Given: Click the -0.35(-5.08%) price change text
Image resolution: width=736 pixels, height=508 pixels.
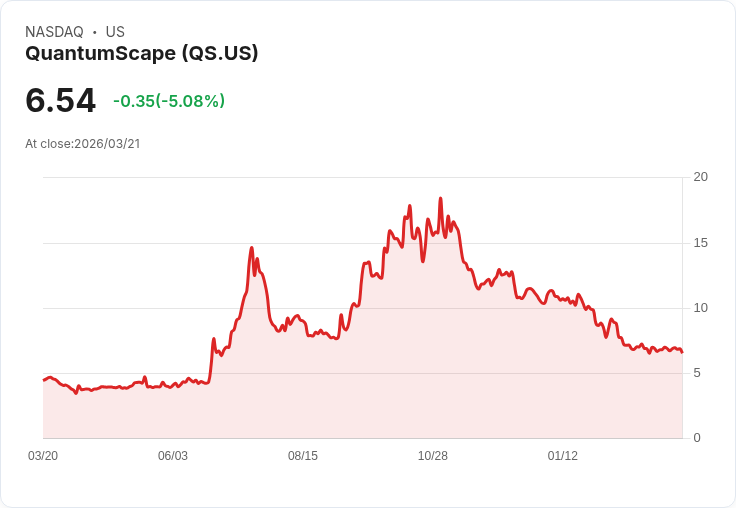Looking at the screenshot, I should (169, 101).
